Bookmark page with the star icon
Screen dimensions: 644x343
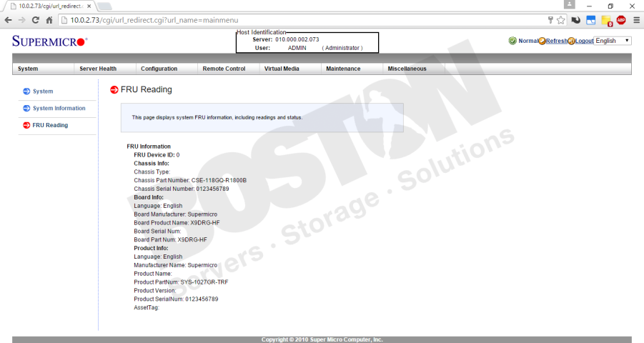[560, 20]
